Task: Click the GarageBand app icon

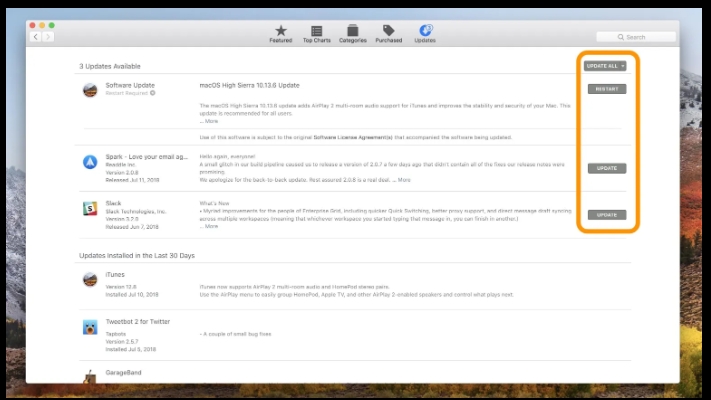Action: [x=90, y=376]
